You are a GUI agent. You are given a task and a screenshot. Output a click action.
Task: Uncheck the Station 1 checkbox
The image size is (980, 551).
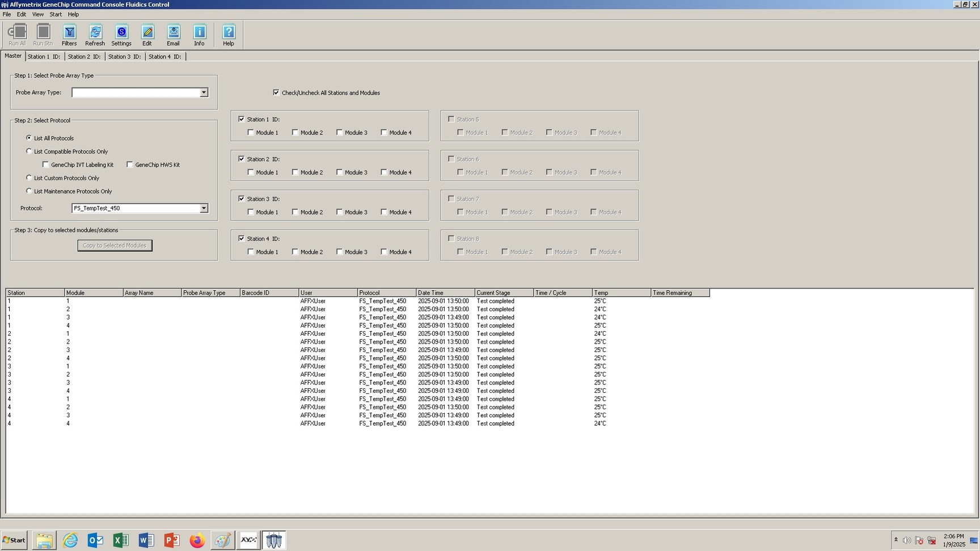click(242, 119)
